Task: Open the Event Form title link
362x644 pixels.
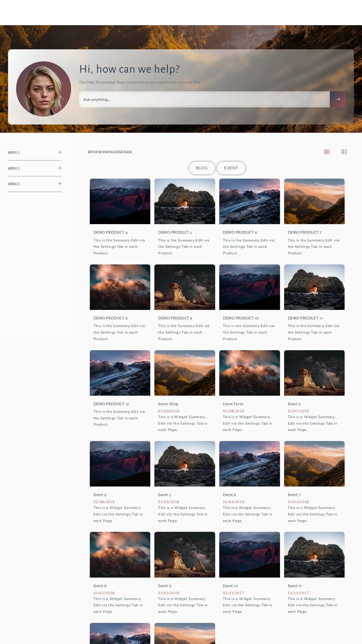Action: pos(233,404)
